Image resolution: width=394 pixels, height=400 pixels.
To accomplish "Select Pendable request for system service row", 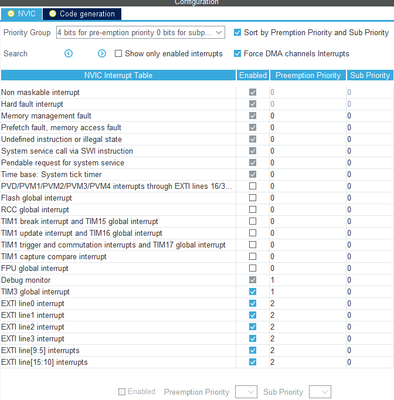I will coord(197,163).
